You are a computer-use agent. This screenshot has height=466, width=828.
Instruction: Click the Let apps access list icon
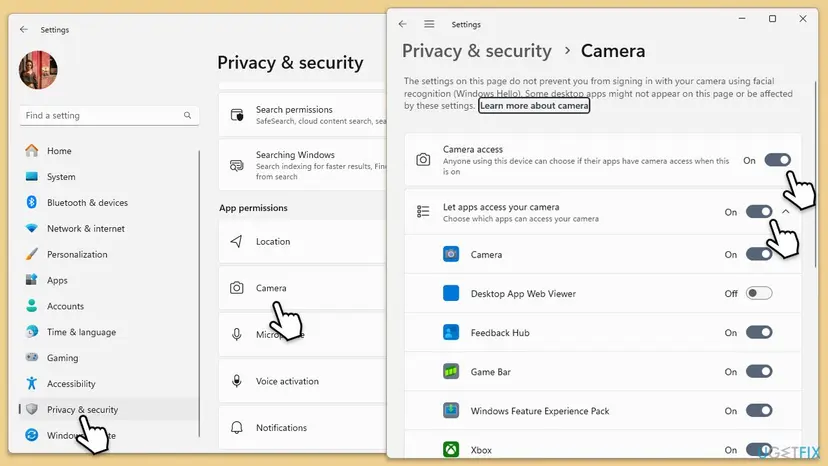(423, 211)
